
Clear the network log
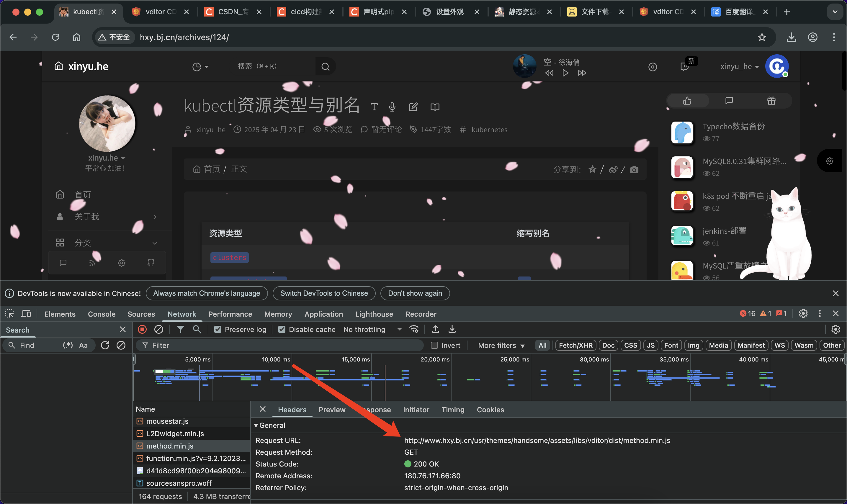coord(158,329)
